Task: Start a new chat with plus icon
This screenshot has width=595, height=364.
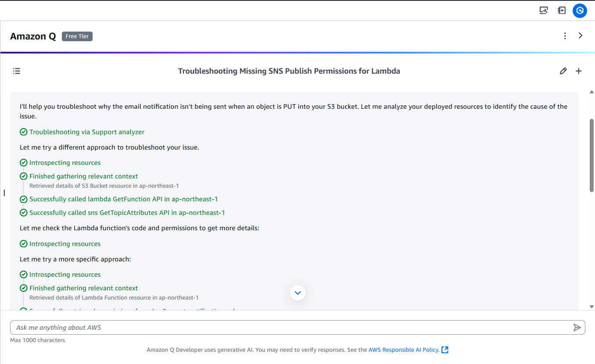Action: pyautogui.click(x=579, y=71)
